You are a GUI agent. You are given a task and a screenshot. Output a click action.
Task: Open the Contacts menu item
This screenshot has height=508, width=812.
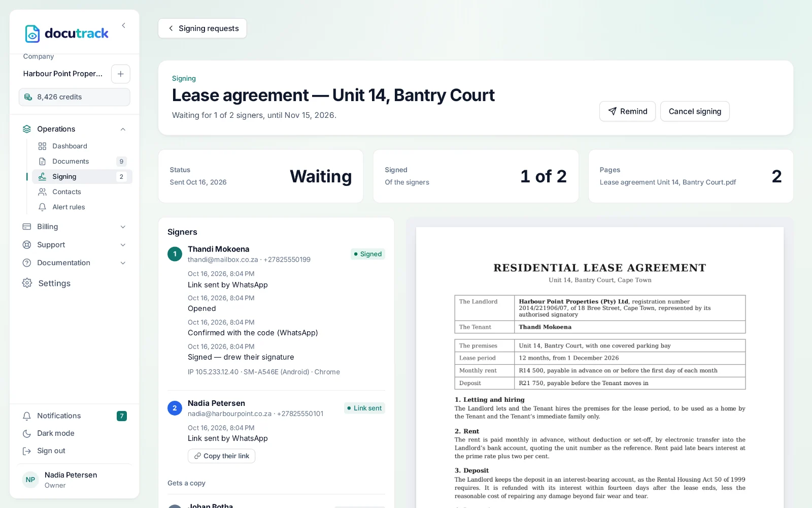pyautogui.click(x=82, y=192)
